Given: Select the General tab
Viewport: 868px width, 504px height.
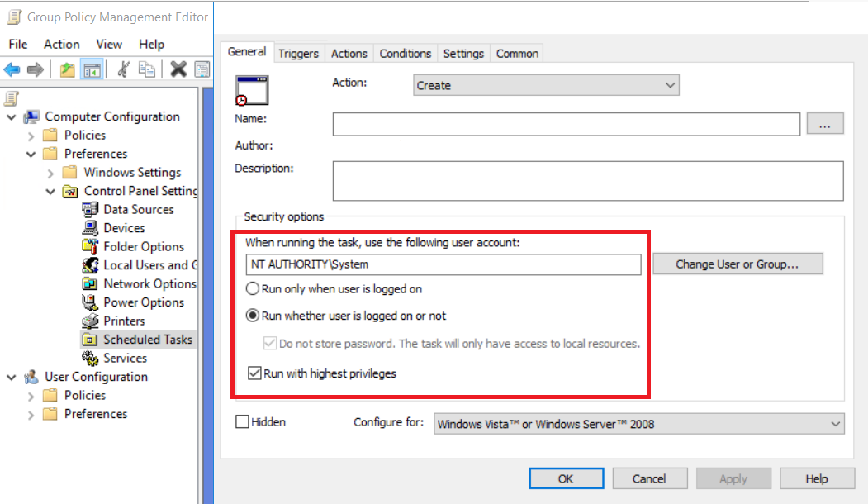Looking at the screenshot, I should 247,52.
